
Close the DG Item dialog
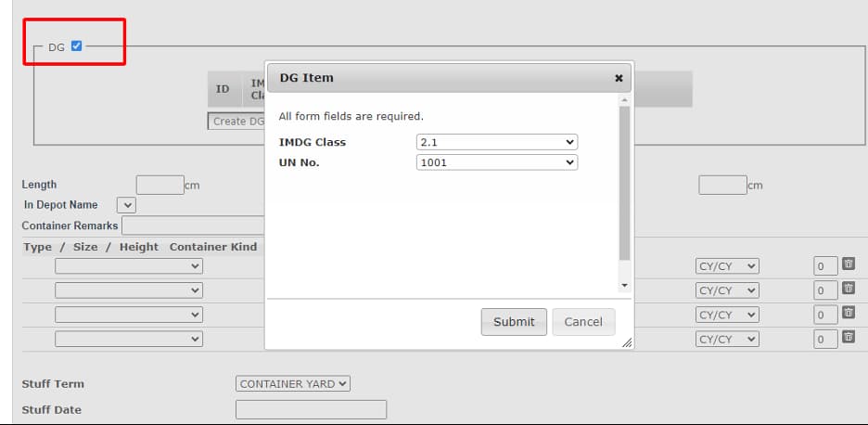[x=619, y=79]
